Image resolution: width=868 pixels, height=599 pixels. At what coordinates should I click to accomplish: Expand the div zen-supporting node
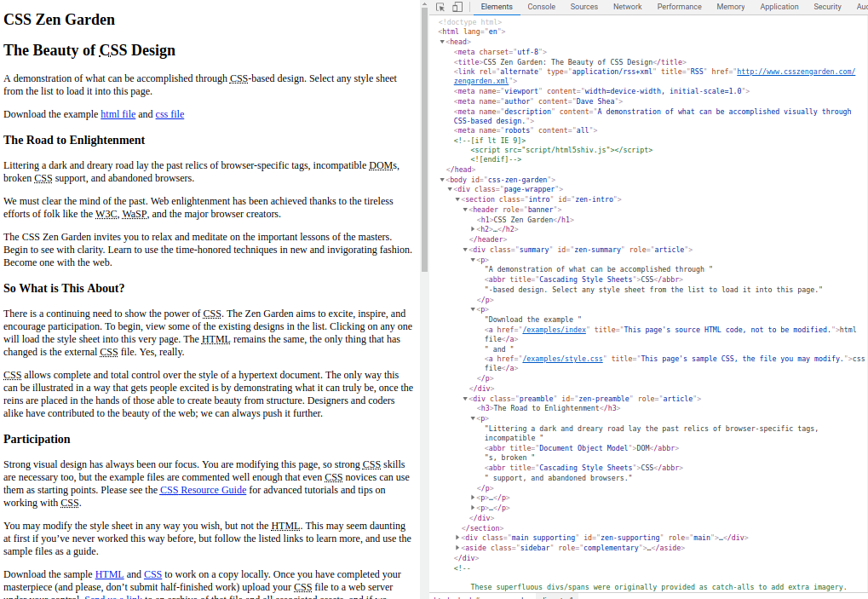[457, 538]
